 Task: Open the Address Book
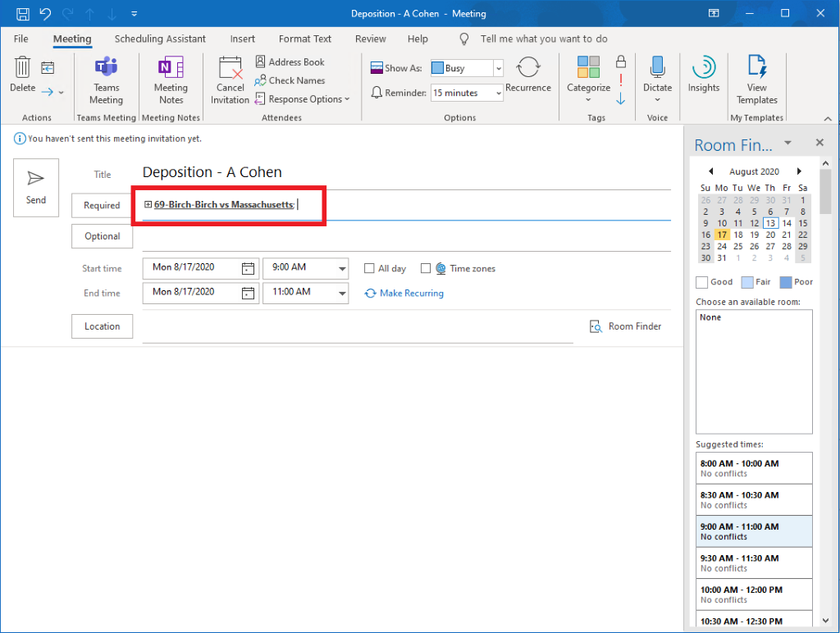(x=290, y=62)
